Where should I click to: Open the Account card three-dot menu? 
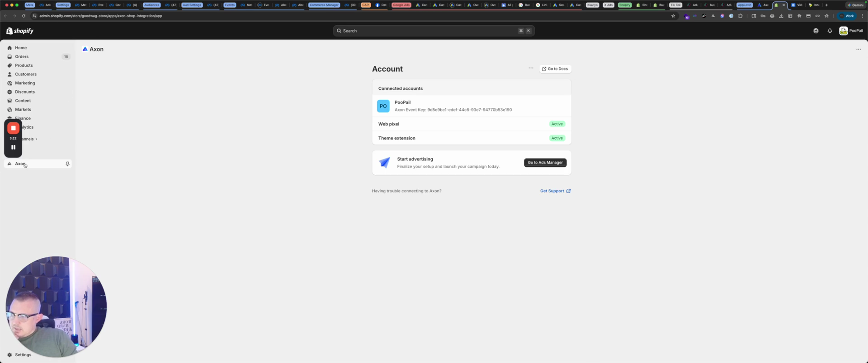point(531,68)
